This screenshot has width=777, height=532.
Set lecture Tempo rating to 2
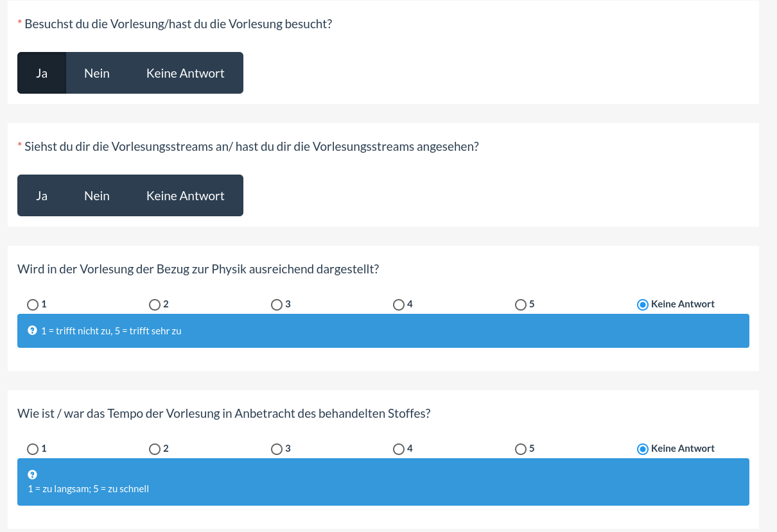(155, 449)
